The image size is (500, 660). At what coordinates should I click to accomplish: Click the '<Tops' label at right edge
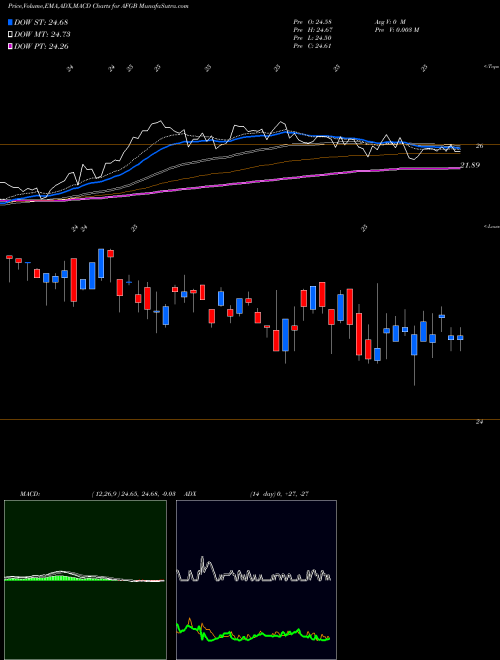pyautogui.click(x=492, y=67)
